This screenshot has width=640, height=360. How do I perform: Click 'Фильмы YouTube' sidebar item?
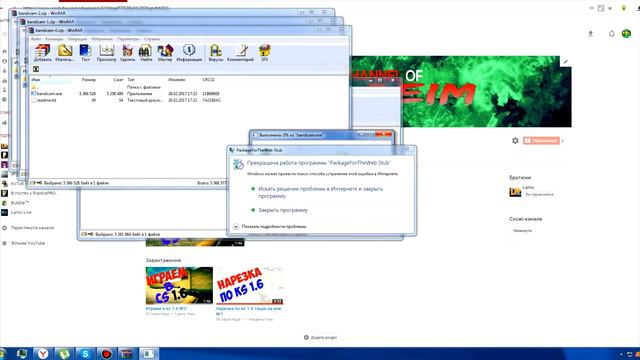tap(28, 243)
